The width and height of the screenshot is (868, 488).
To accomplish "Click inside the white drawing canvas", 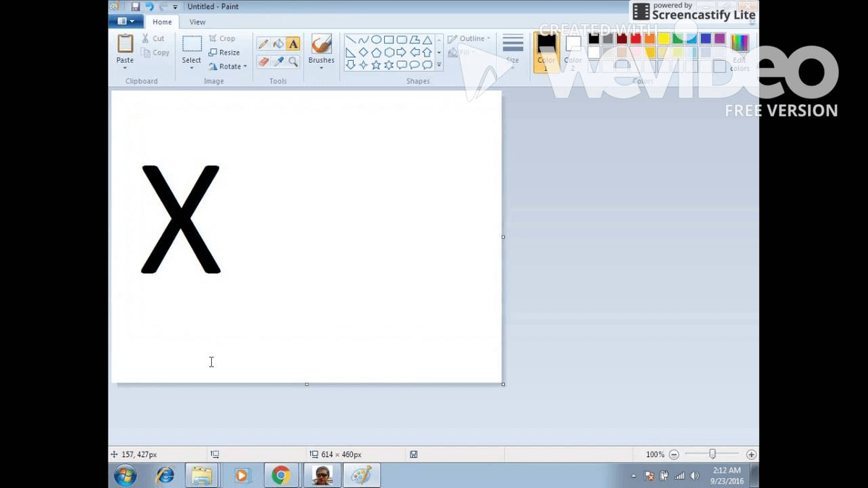I will click(306, 236).
